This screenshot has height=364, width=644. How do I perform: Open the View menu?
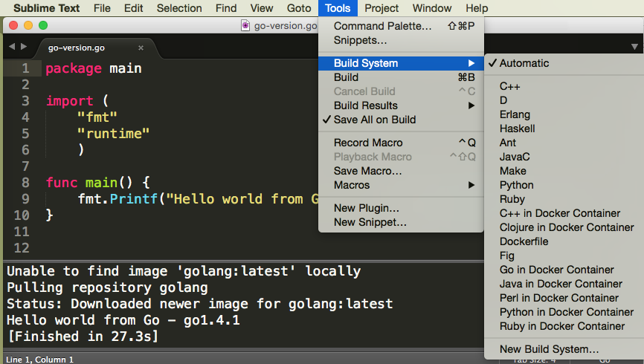(x=262, y=8)
